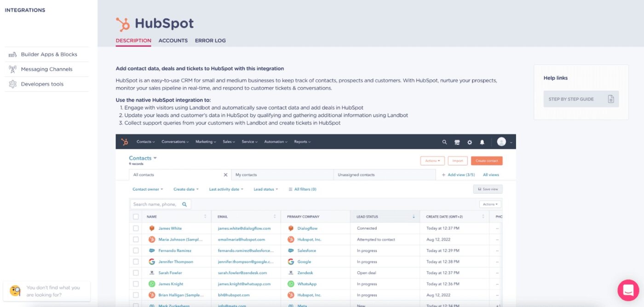Screen dimensions: 644x307
Task: Click the Search name, phone input field
Action: 155,205
